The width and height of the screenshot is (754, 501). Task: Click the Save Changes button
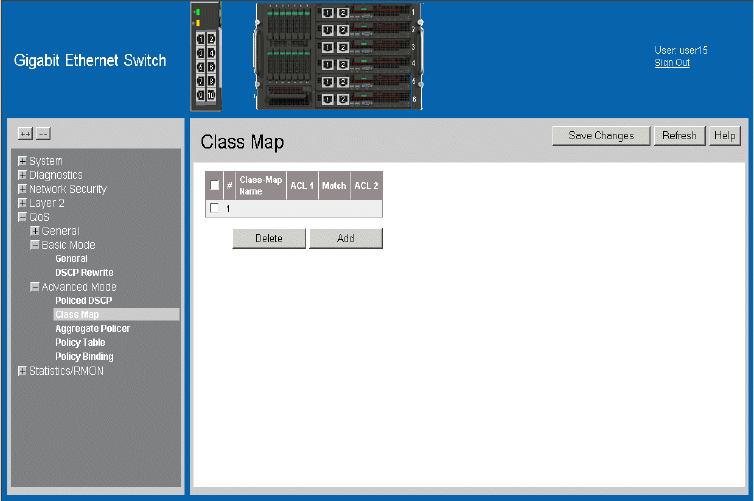[600, 136]
